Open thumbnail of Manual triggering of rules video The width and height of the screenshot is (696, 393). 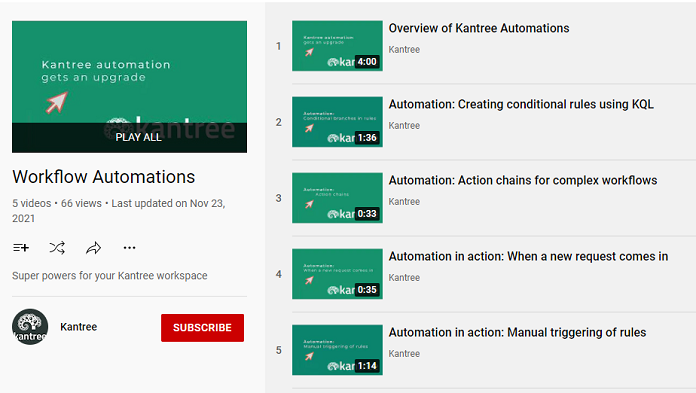337,350
